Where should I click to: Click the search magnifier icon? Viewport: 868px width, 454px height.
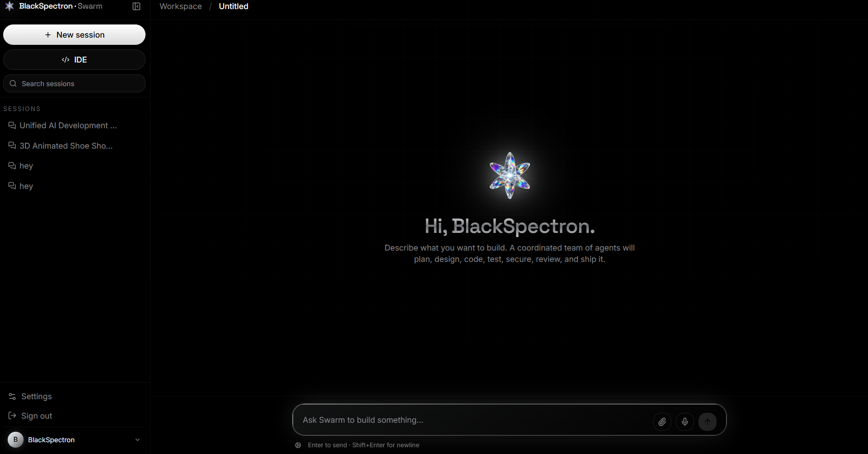click(13, 84)
